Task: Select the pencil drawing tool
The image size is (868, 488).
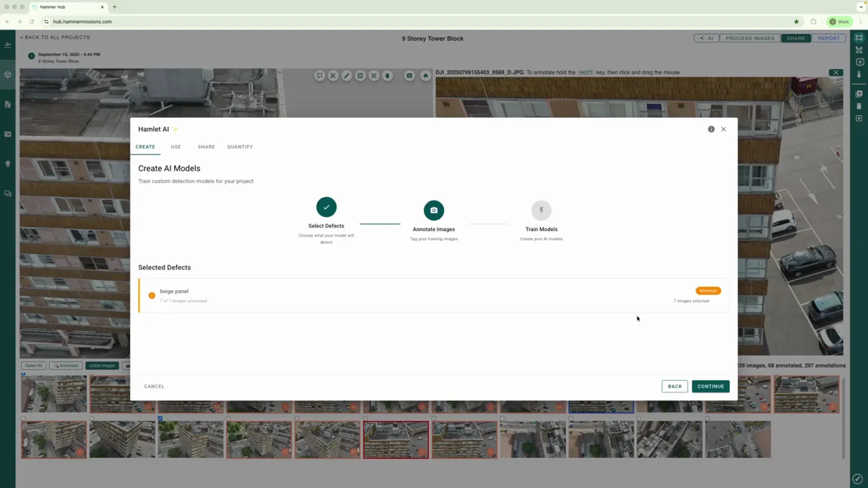Action: pyautogui.click(x=347, y=75)
